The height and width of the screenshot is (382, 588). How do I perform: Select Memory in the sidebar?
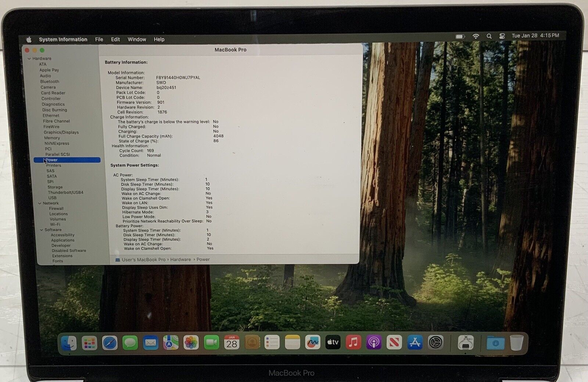[52, 138]
